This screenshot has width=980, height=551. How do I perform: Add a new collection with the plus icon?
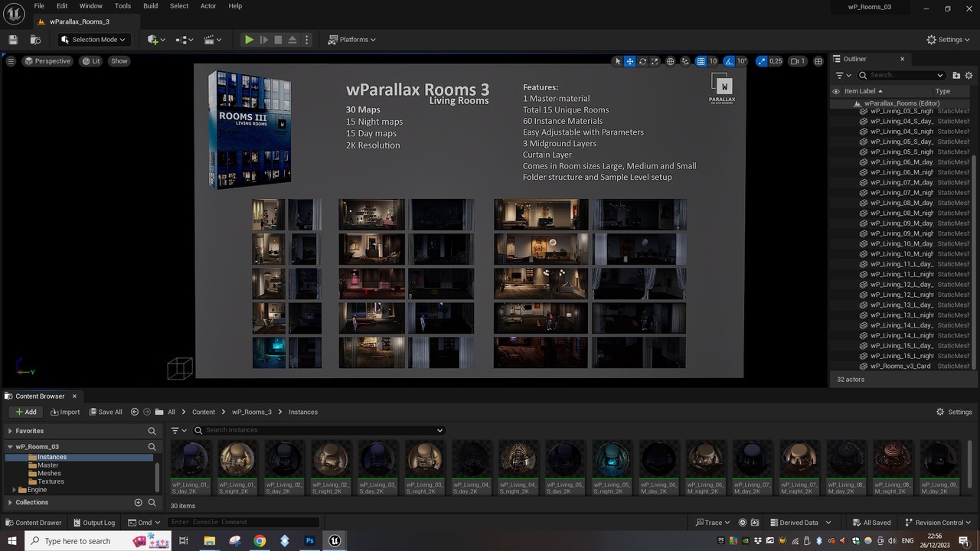click(139, 503)
